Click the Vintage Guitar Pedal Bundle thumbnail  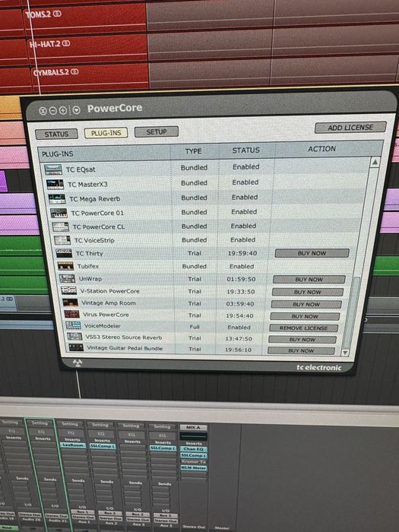coord(76,348)
